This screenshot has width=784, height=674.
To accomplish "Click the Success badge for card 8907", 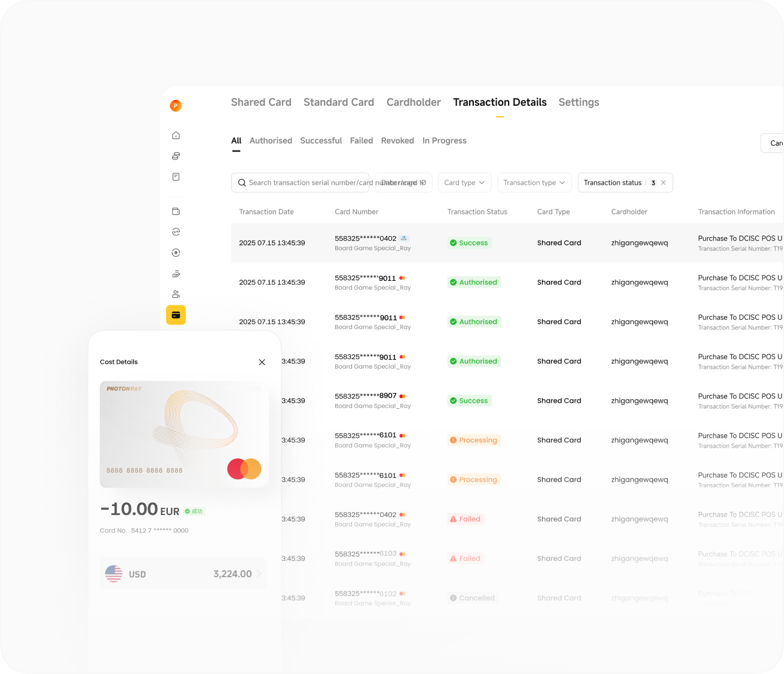I will click(x=470, y=401).
